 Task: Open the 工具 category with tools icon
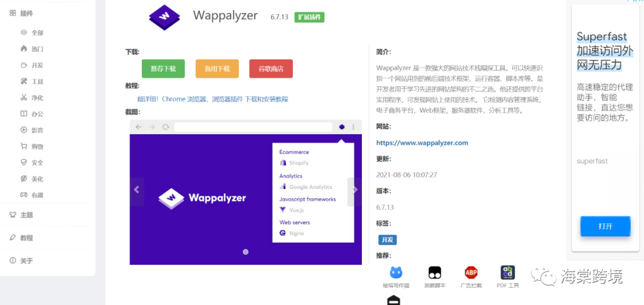click(32, 81)
